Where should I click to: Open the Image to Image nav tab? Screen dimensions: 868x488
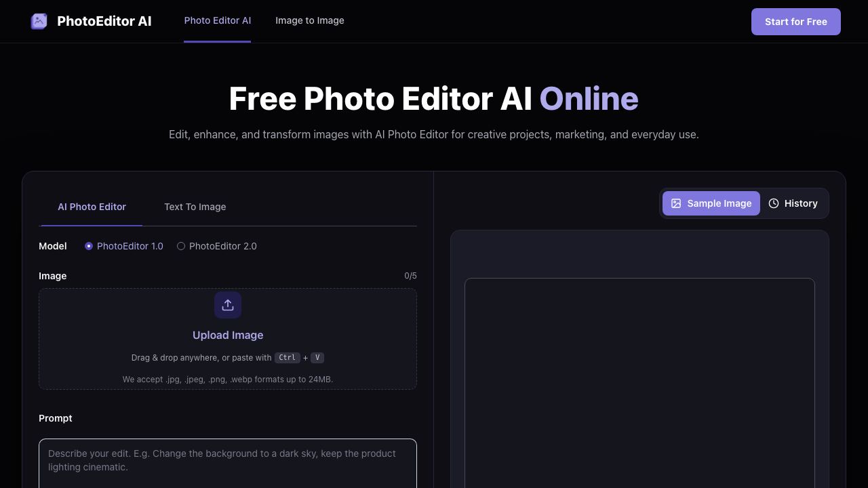click(310, 21)
